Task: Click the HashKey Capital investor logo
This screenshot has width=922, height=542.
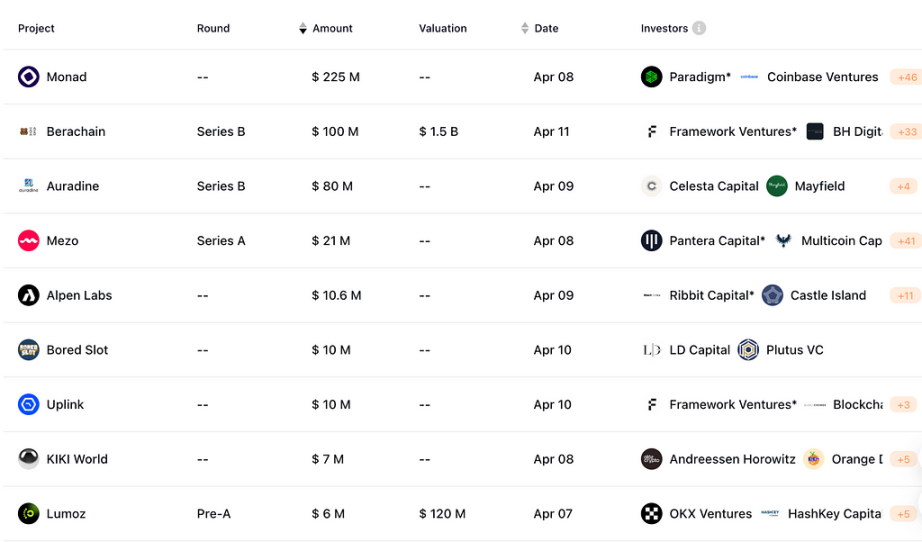Action: coord(770,514)
